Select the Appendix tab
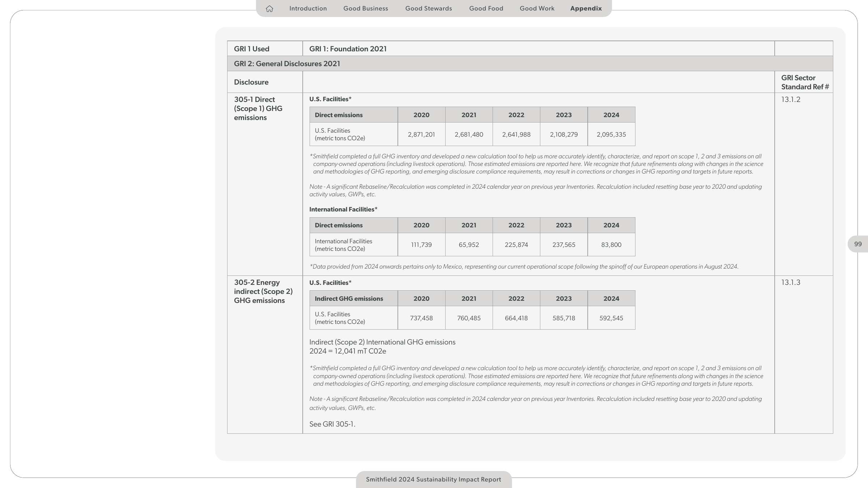The image size is (868, 488). 586,8
